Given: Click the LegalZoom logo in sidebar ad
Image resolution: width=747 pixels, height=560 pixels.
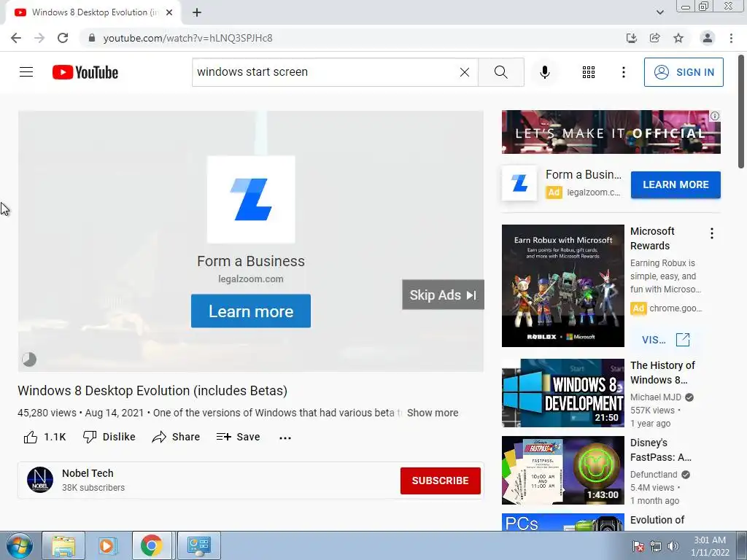Looking at the screenshot, I should pyautogui.click(x=519, y=183).
